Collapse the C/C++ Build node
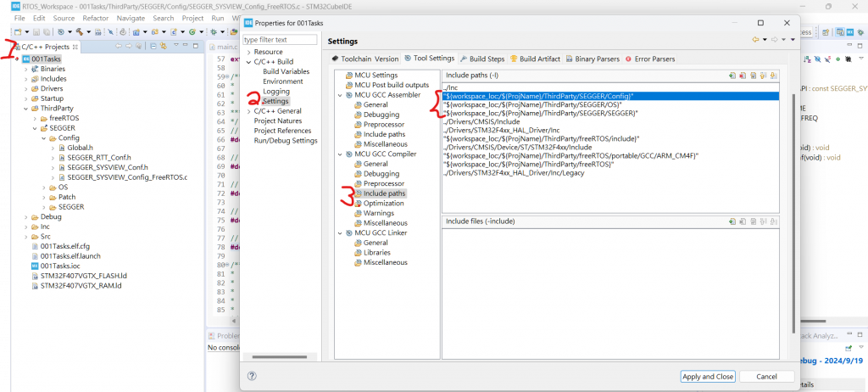The width and height of the screenshot is (868, 392). point(248,62)
